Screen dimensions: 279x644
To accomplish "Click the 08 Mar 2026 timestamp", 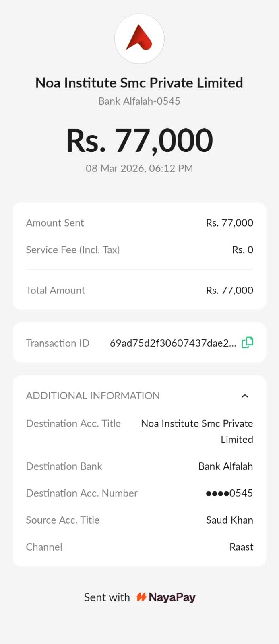I will pyautogui.click(x=139, y=168).
